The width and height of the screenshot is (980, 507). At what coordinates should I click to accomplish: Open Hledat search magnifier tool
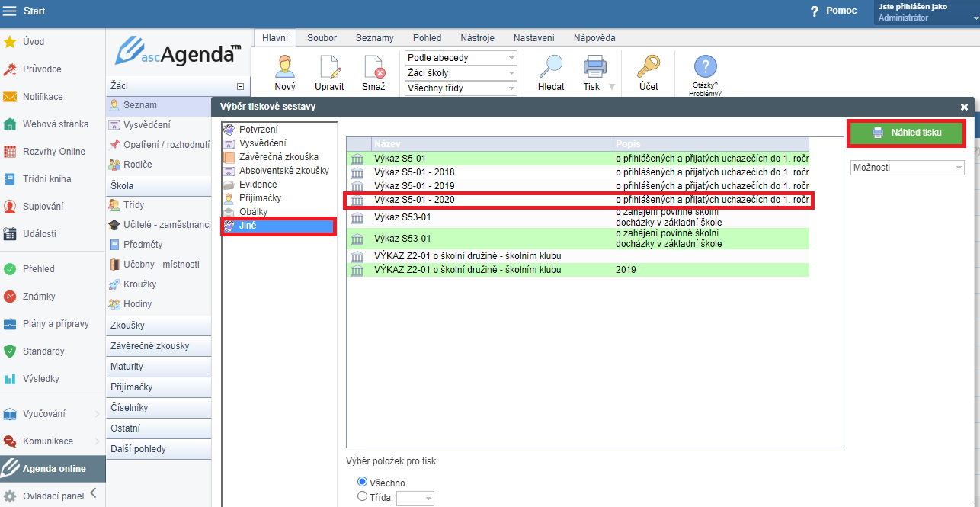550,67
